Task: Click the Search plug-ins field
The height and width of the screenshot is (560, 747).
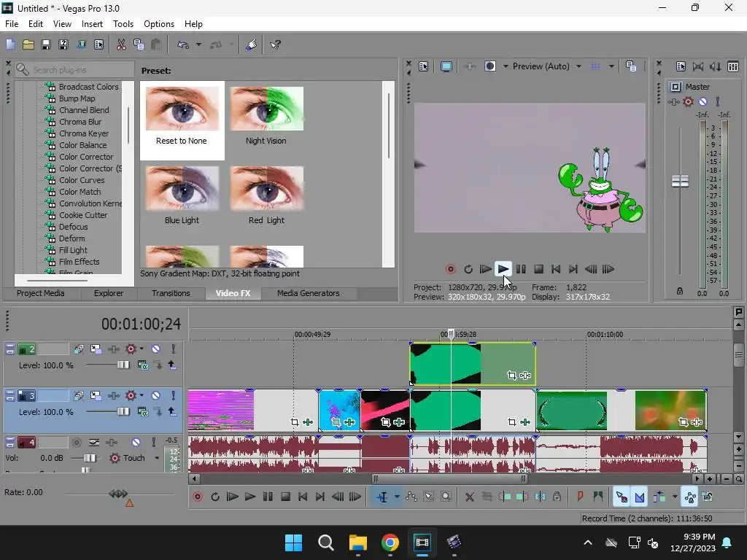Action: tap(74, 69)
